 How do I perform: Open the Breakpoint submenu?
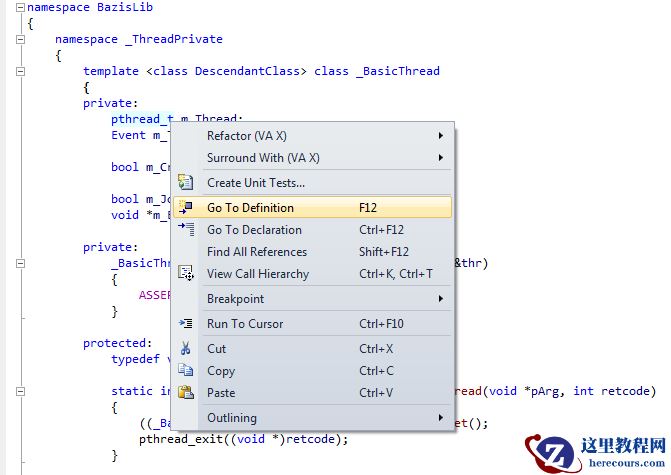click(312, 299)
